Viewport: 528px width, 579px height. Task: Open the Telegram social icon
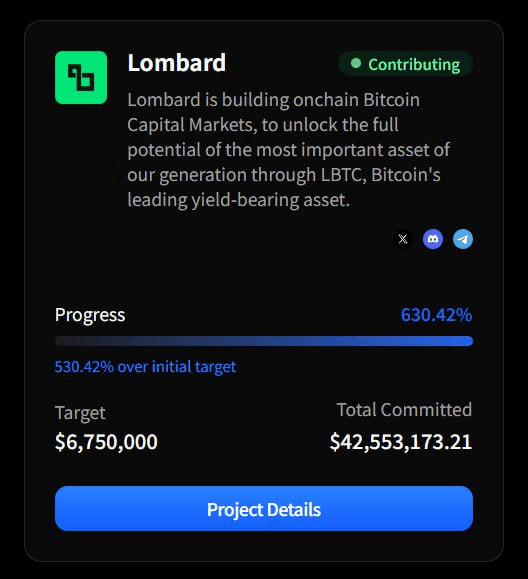tap(463, 239)
